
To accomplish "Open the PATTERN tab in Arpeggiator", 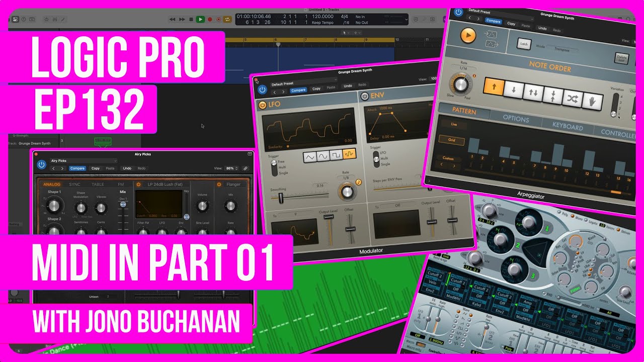I will point(464,111).
